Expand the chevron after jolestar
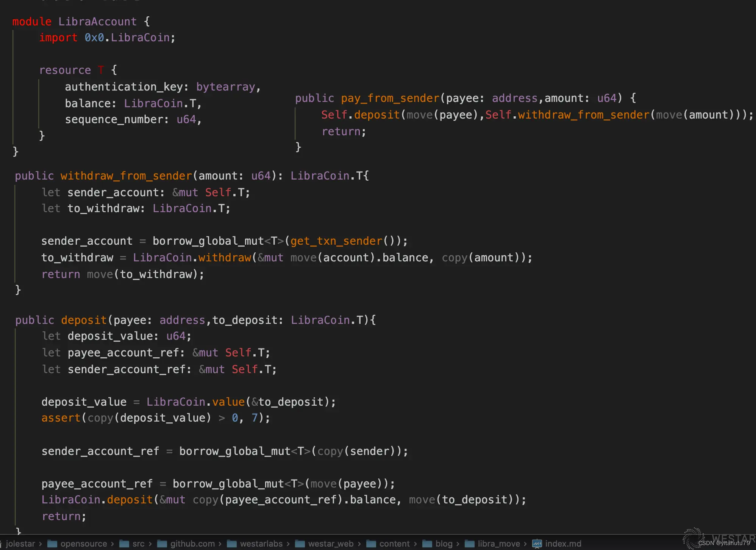This screenshot has height=550, width=756. 41,544
